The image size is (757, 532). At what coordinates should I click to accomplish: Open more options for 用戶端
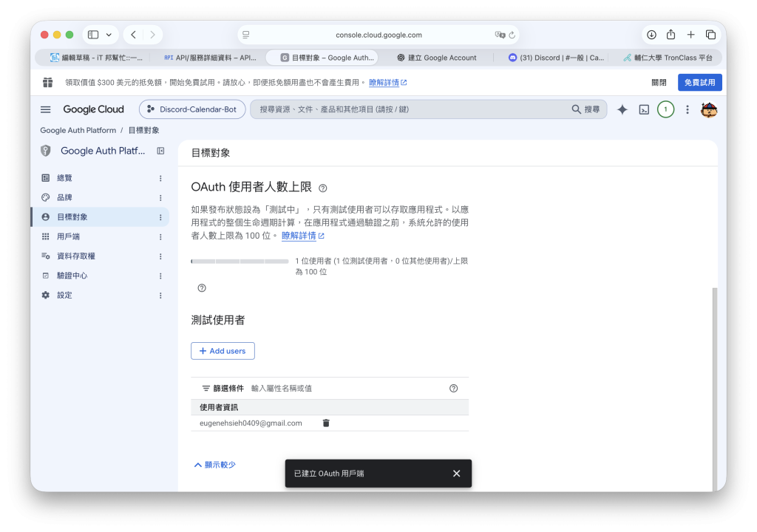160,237
